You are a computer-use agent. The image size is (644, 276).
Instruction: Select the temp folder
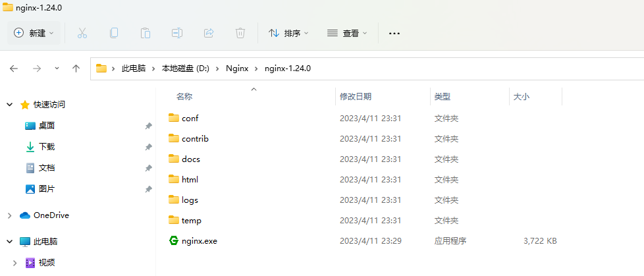pos(192,221)
